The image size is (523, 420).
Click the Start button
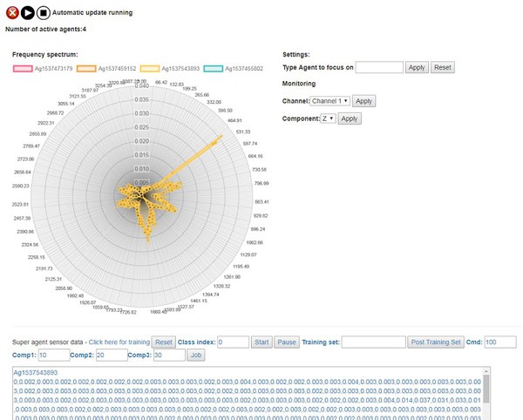(261, 342)
